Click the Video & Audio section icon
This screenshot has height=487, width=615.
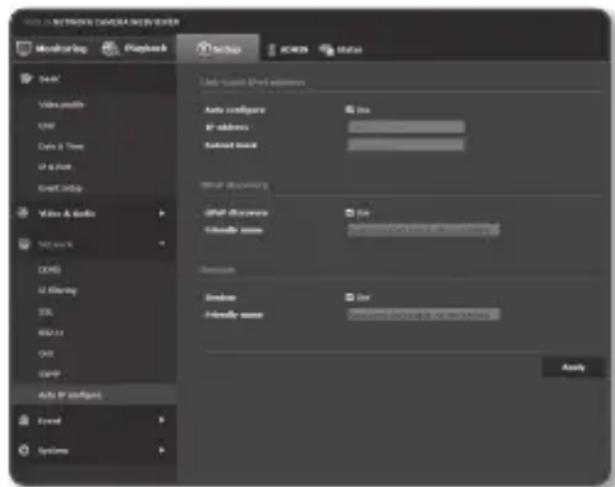(24, 213)
